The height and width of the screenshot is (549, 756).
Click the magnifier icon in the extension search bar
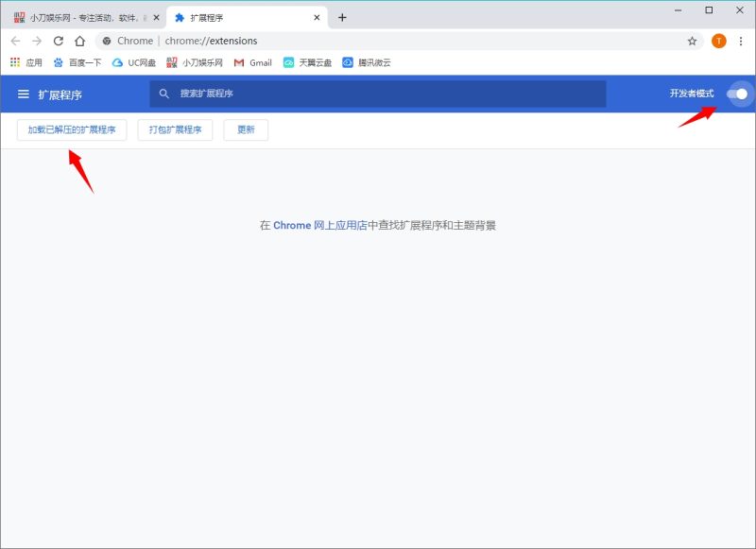163,94
